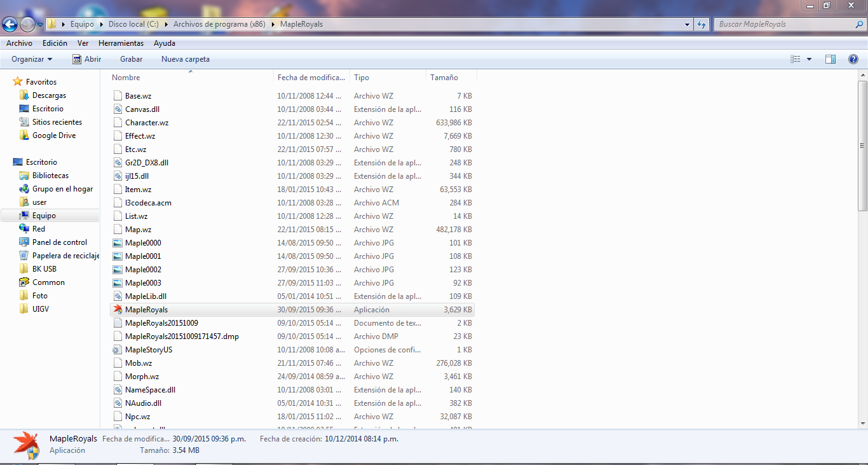Open BK USB folder in sidebar
This screenshot has width=868, height=465.
(x=44, y=269)
